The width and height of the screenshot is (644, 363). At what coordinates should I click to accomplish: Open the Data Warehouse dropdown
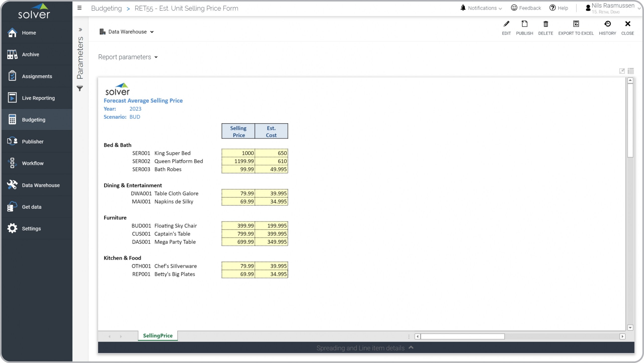click(127, 32)
